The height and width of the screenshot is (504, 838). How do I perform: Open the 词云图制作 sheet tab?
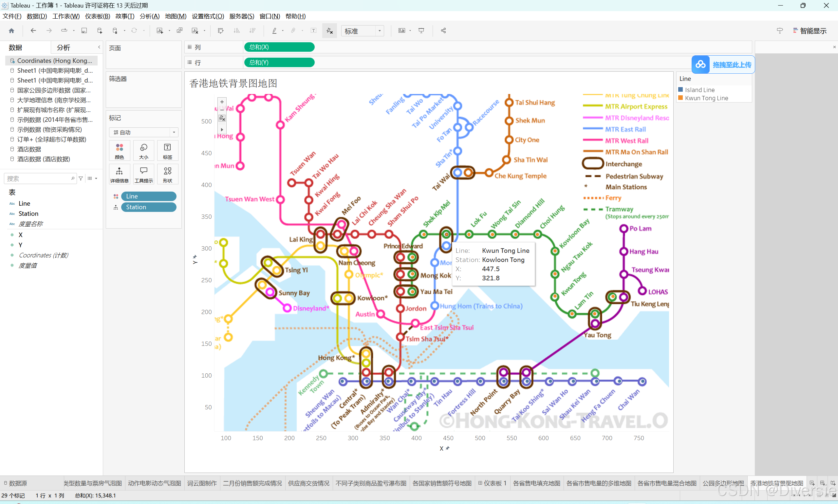click(x=202, y=483)
